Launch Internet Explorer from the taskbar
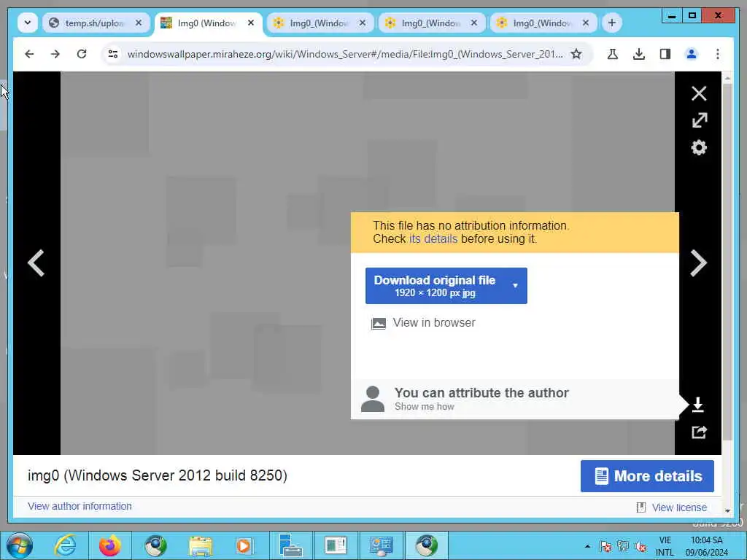747x560 pixels. (x=65, y=545)
